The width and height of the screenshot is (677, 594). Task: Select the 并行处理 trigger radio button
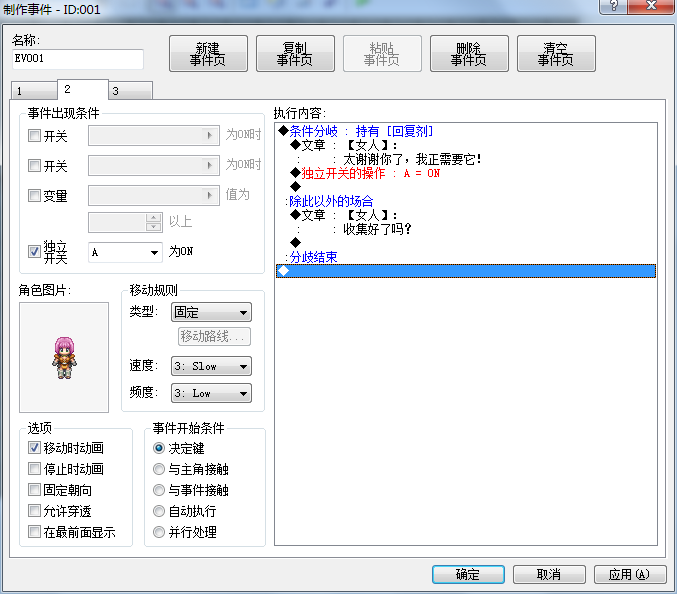[159, 532]
